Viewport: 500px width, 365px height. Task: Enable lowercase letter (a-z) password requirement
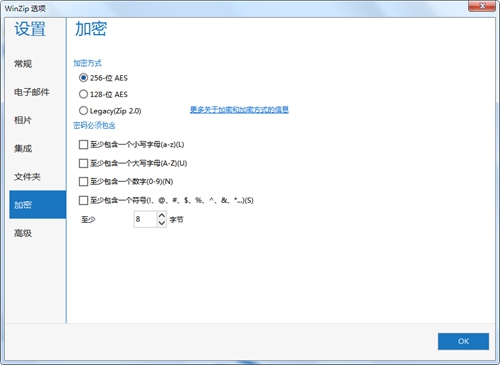coord(83,145)
